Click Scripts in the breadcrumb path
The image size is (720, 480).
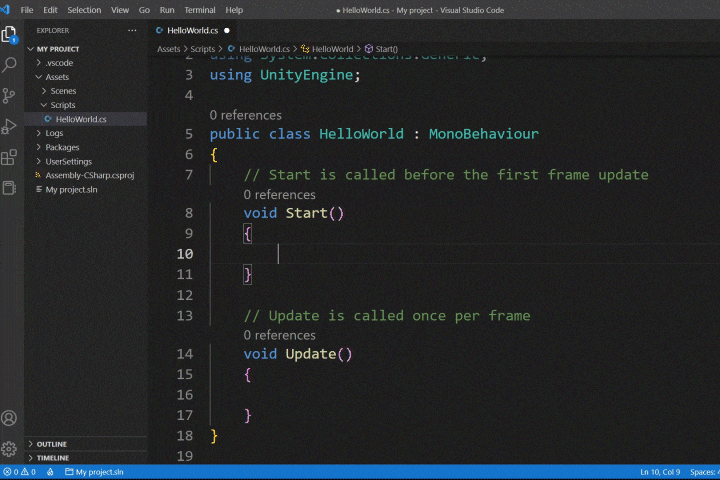pyautogui.click(x=202, y=49)
